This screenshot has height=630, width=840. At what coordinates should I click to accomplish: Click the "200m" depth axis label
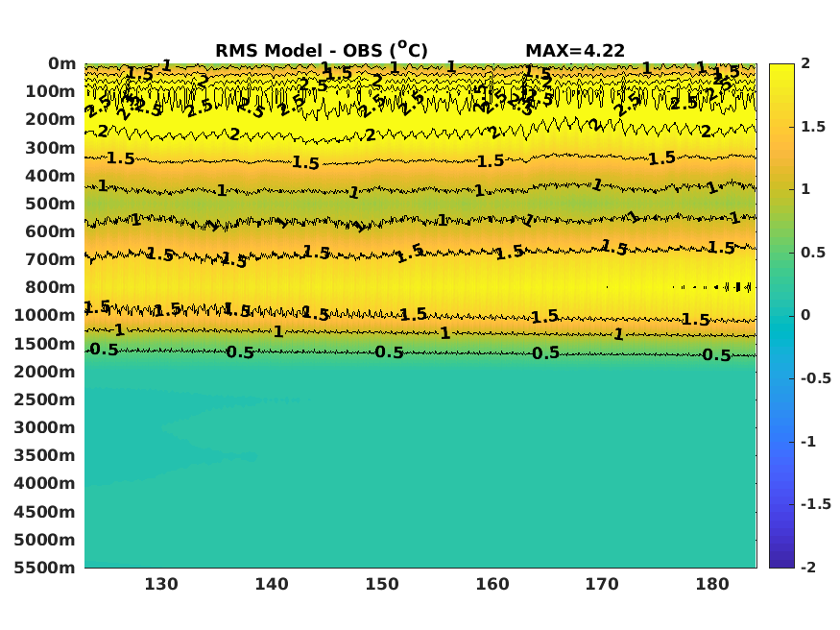click(50, 119)
